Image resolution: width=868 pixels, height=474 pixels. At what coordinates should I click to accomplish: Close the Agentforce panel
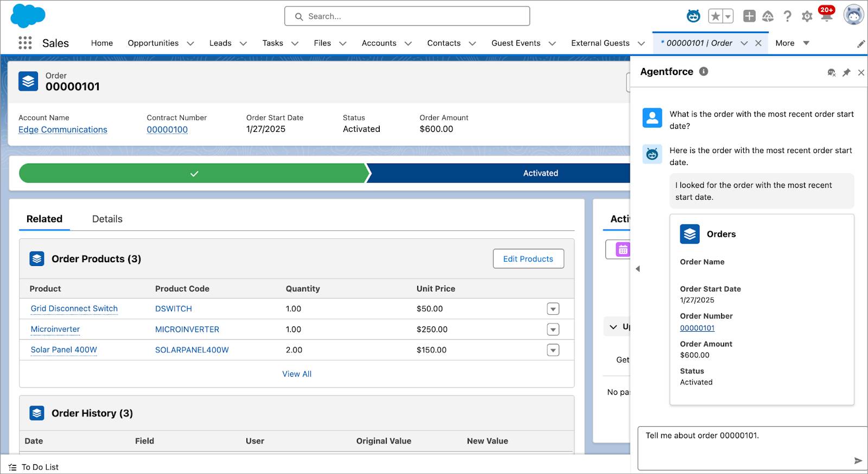[x=861, y=72]
